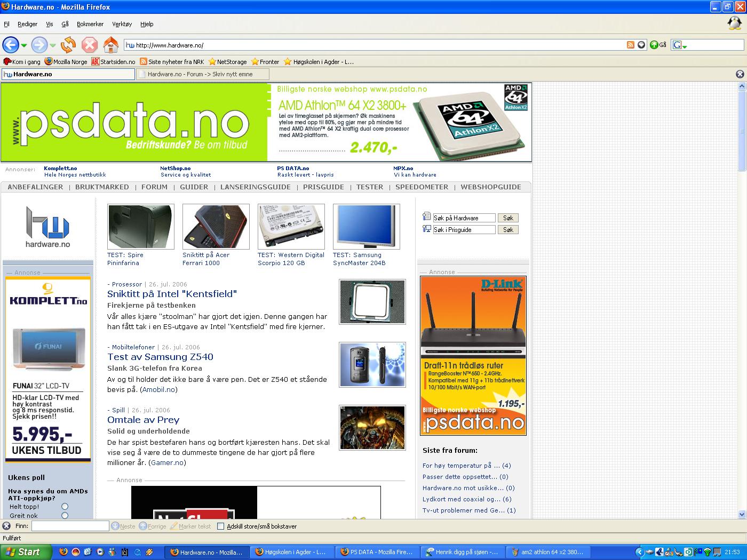The width and height of the screenshot is (747, 560).
Task: Open the Verktøy menu
Action: (x=122, y=24)
